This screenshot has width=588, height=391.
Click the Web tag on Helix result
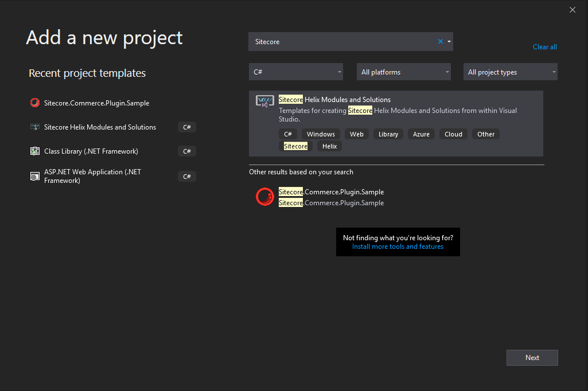pyautogui.click(x=357, y=134)
